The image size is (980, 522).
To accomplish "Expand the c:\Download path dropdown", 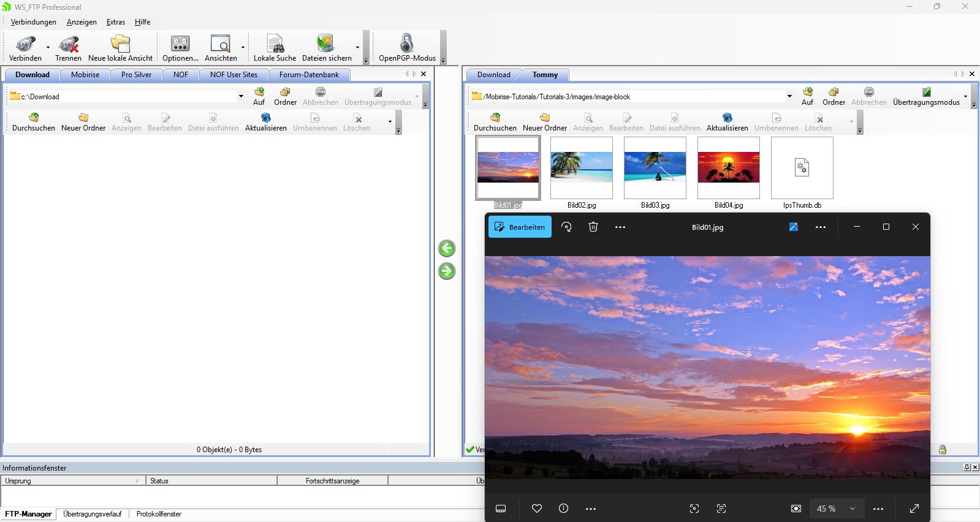I will click(241, 96).
